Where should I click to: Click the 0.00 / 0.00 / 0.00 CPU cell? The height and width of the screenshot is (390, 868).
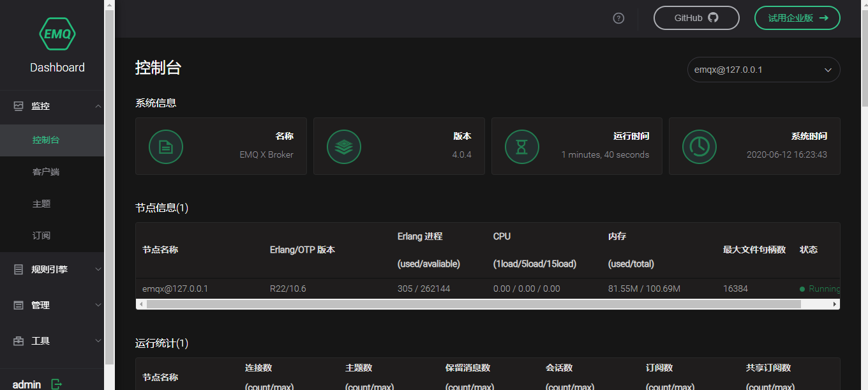[527, 289]
